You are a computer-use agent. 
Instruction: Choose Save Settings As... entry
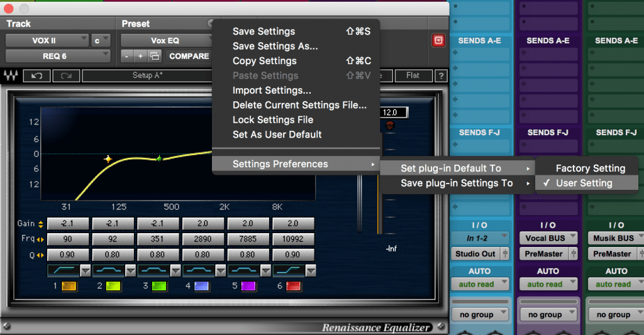tap(296, 46)
